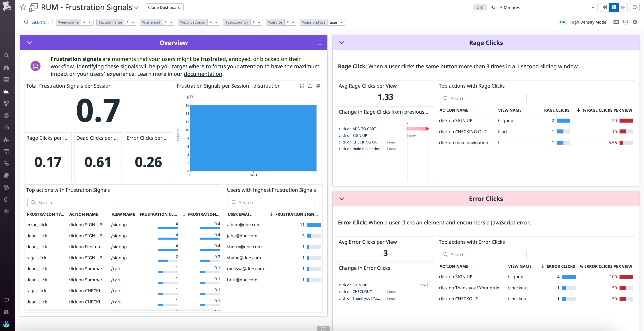This screenshot has width=644, height=331.
Task: Open Notebooks using the book icon in sidebar
Action: [x=6, y=175]
